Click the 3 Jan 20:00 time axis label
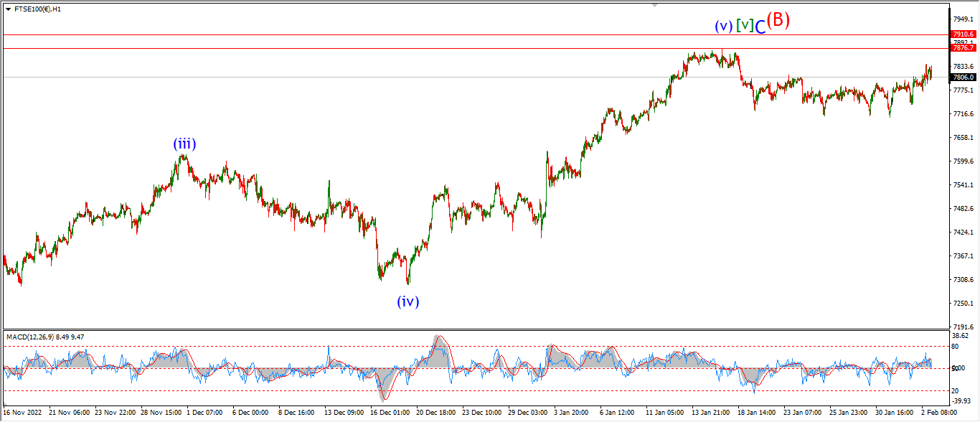The image size is (980, 422). (x=570, y=413)
